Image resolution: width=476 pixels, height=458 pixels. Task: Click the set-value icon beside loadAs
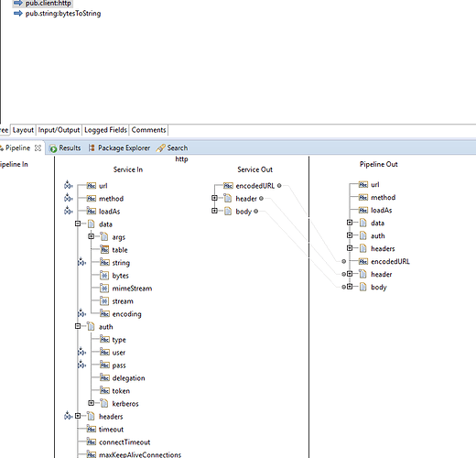(68, 211)
